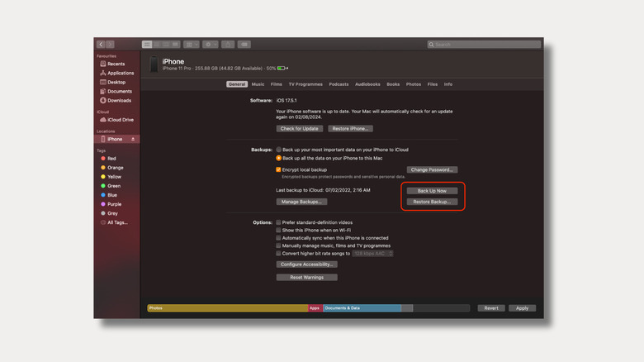The image size is (644, 362).
Task: Open the Photos tab
Action: click(414, 84)
